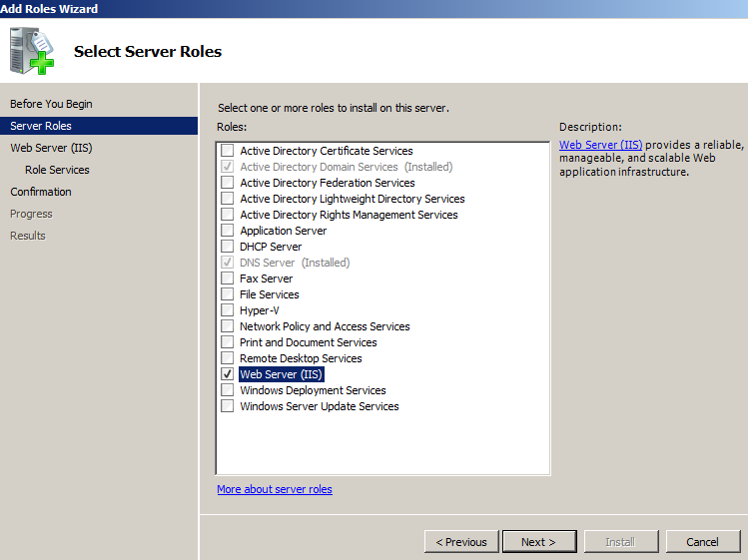Follow the Web Server (IIS) description link
The height and width of the screenshot is (560, 748).
[600, 145]
